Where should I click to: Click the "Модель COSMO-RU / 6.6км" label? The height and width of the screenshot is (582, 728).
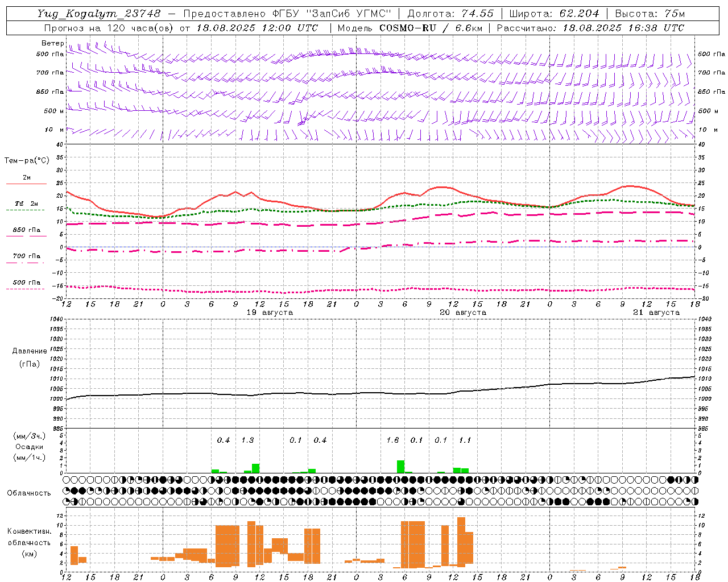[x=409, y=28]
